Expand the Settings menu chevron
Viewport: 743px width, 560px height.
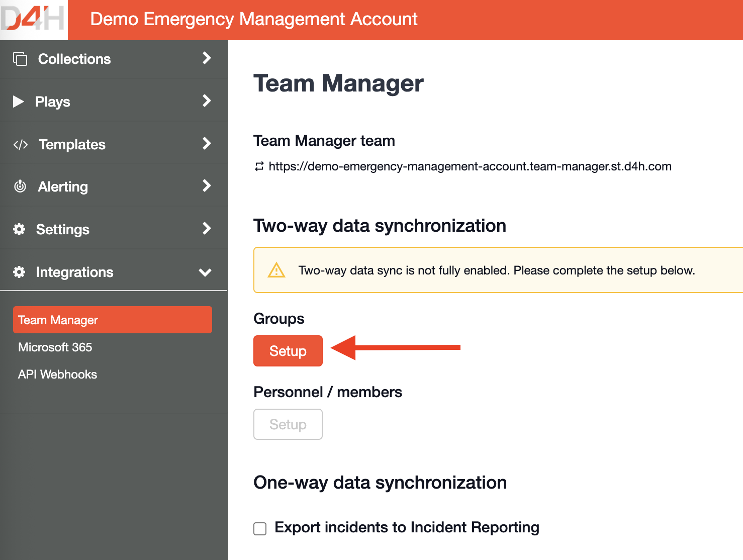[206, 228]
